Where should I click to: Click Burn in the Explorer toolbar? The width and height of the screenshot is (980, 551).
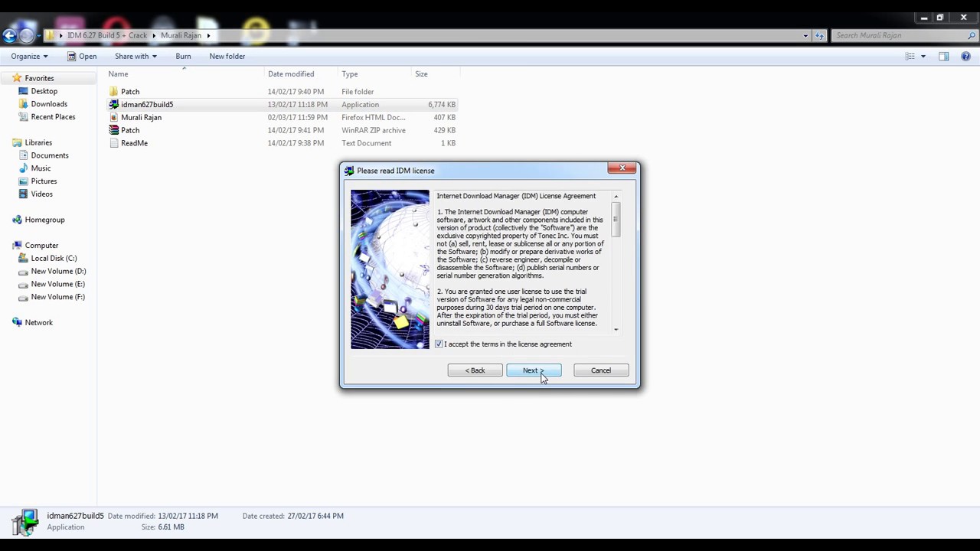(183, 57)
